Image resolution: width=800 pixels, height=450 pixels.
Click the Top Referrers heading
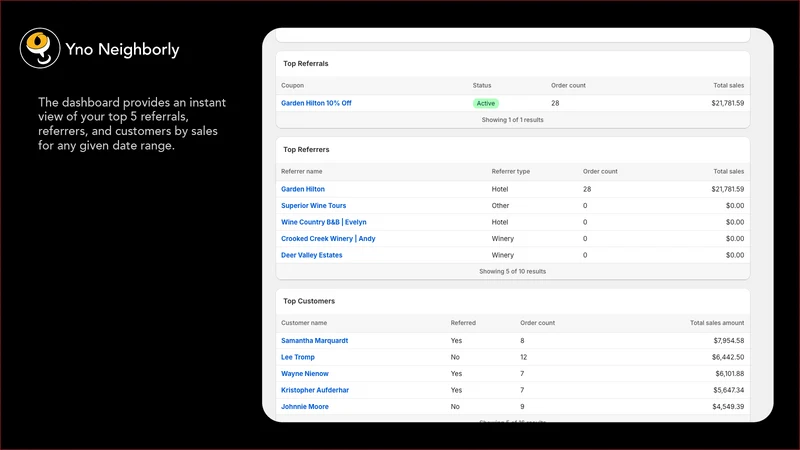(306, 149)
